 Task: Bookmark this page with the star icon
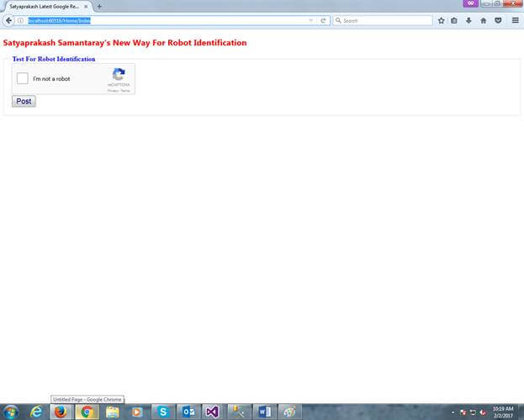coord(441,21)
